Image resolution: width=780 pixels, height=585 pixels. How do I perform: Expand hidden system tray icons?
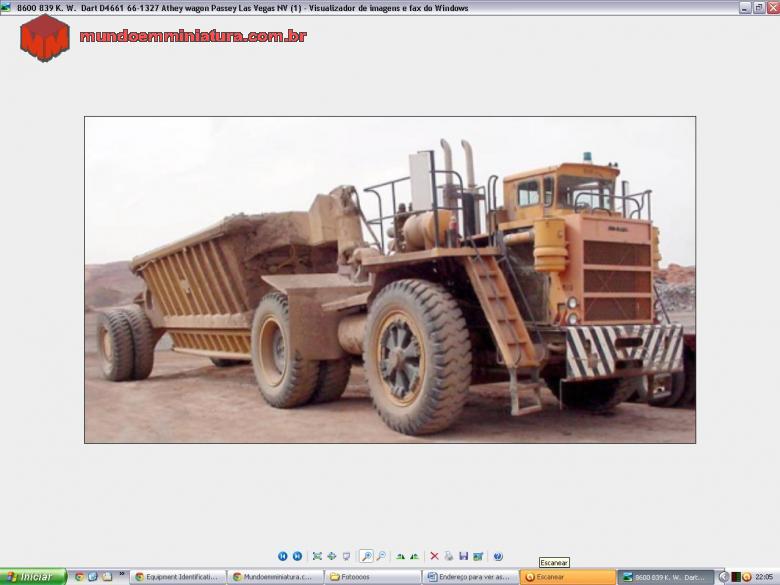[723, 577]
